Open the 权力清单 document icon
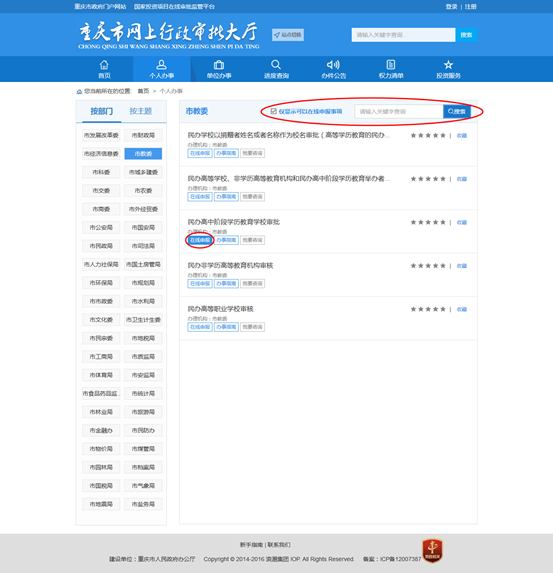The height and width of the screenshot is (573, 553). click(391, 65)
